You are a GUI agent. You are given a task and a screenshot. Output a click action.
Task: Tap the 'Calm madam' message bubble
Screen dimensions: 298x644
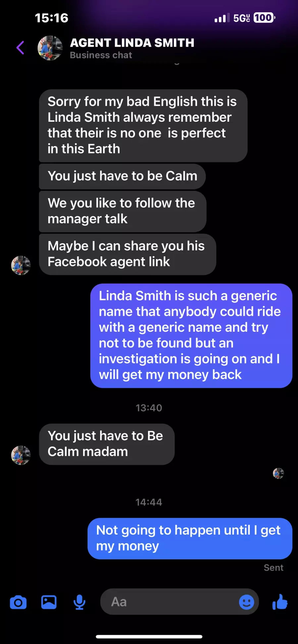coord(107,444)
